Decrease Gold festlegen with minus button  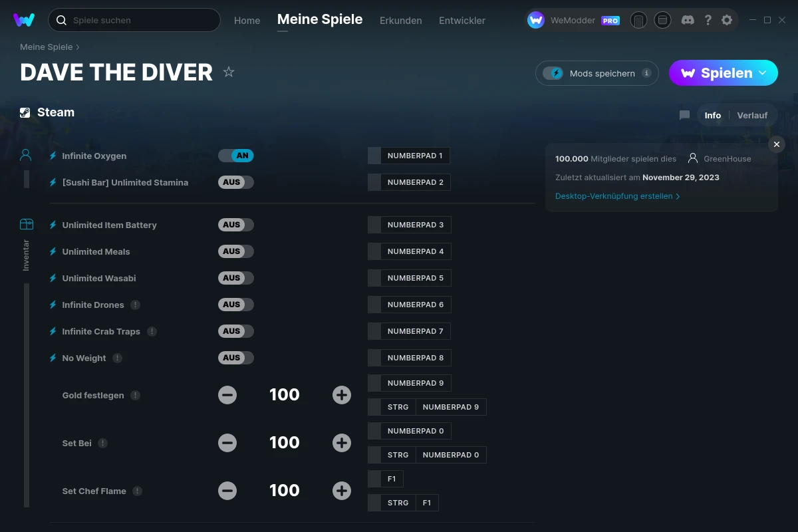pyautogui.click(x=227, y=395)
